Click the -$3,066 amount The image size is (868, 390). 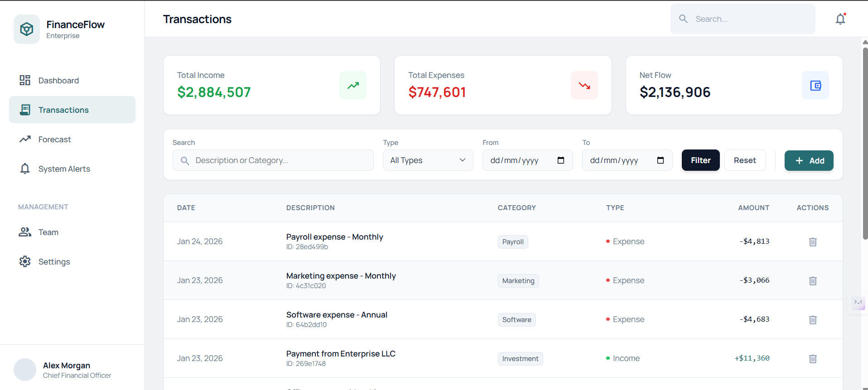tap(754, 280)
